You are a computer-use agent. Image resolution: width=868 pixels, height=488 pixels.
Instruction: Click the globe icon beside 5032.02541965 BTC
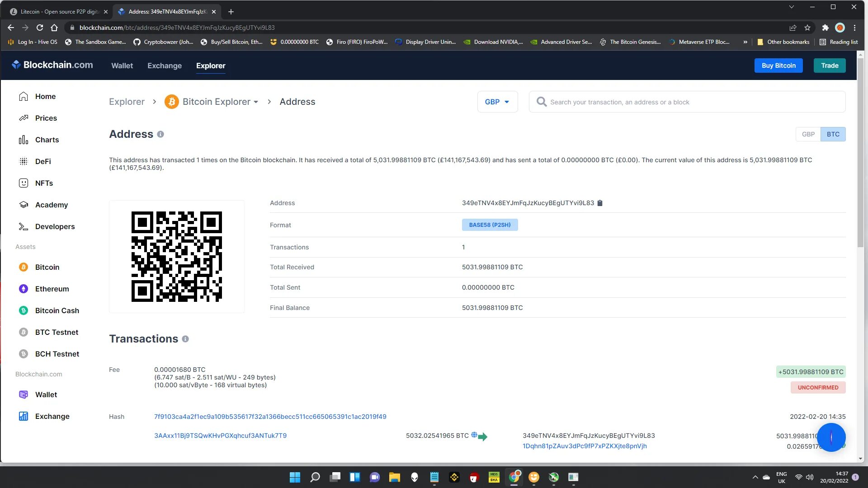pyautogui.click(x=474, y=435)
